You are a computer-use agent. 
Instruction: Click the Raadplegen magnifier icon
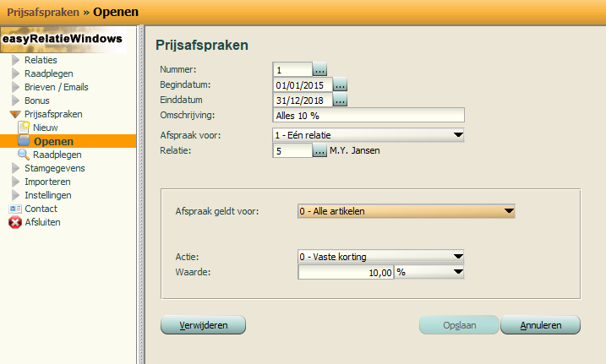click(24, 155)
